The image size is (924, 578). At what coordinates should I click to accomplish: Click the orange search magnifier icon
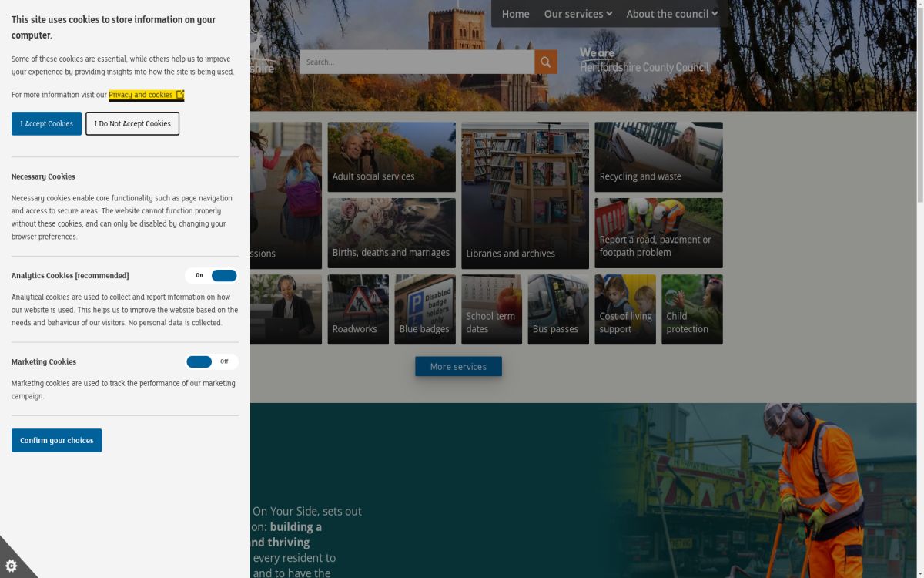545,62
